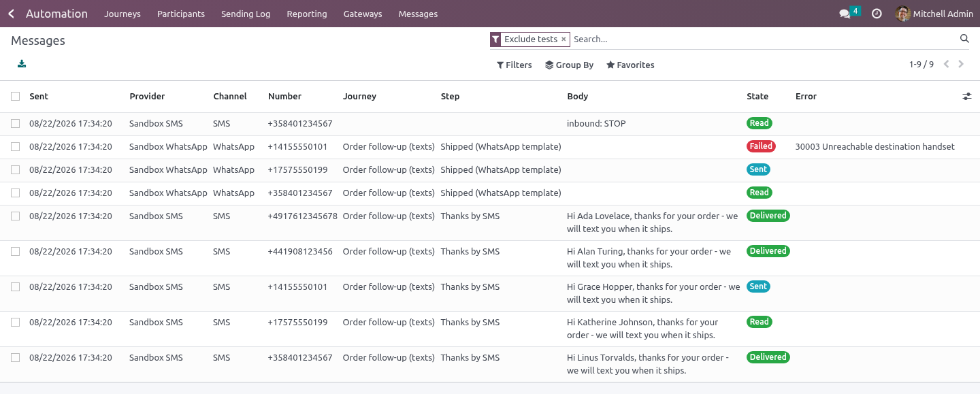The height and width of the screenshot is (394, 980).
Task: Sort by the State column header
Action: click(x=757, y=97)
